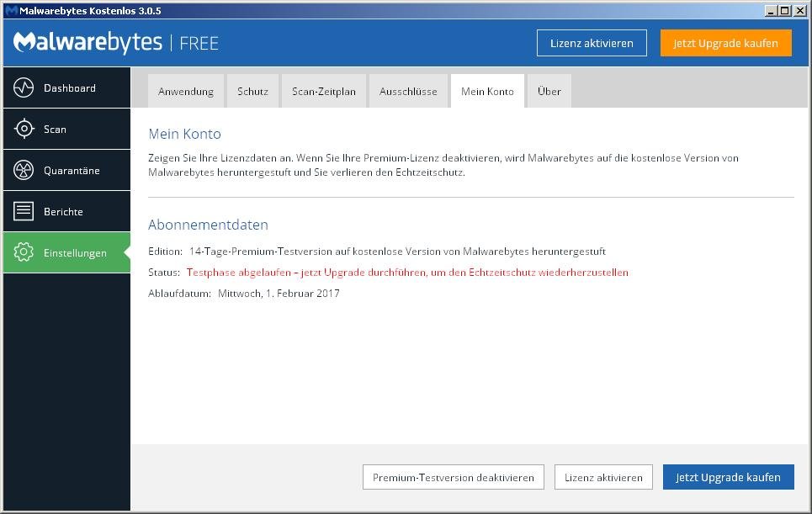Click the Malwarebytes Kostenlos 3.0.5 window title
Image resolution: width=812 pixels, height=514 pixels.
click(90, 11)
